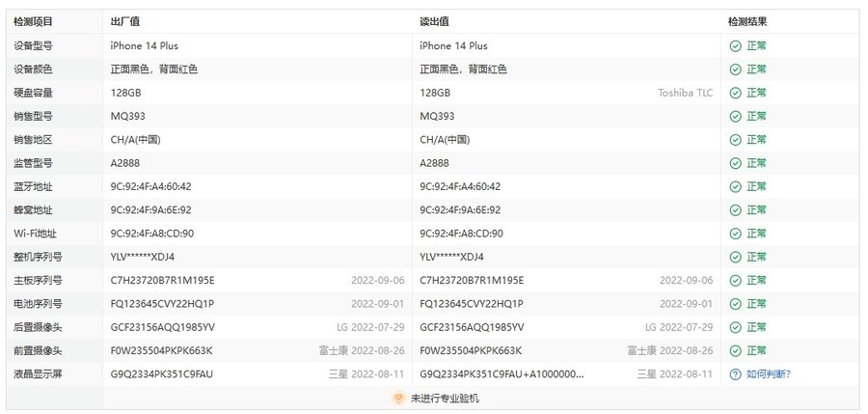This screenshot has height=414, width=868.
Task: Select the check icon in 销售型号 row
Action: [735, 117]
